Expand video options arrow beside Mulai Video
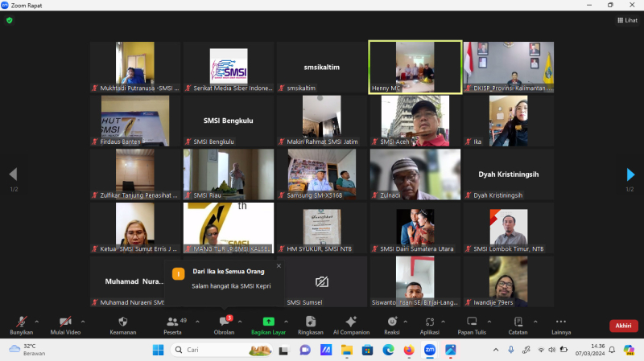Viewport: 644px width, 361px height. click(83, 321)
